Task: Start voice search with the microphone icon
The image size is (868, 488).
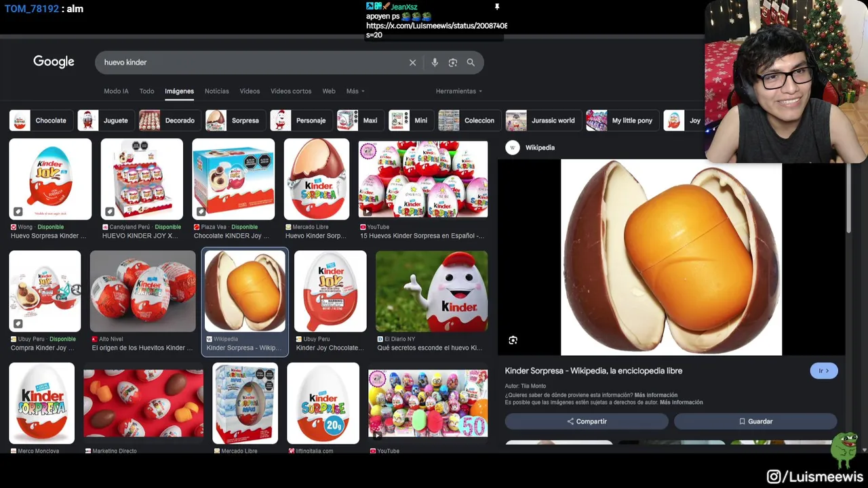Action: pyautogui.click(x=435, y=62)
